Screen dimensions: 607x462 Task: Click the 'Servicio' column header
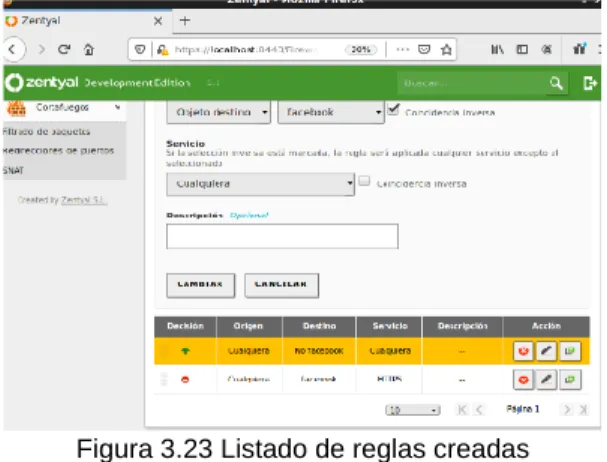click(x=390, y=326)
